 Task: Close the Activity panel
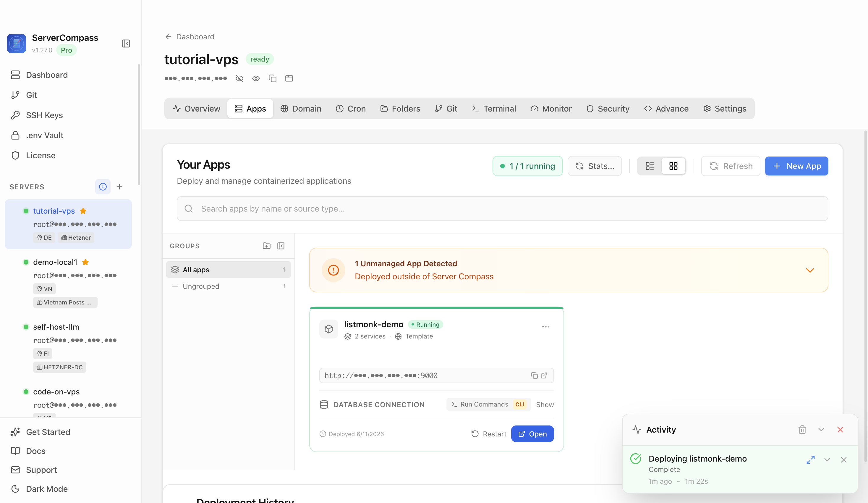coord(840,430)
